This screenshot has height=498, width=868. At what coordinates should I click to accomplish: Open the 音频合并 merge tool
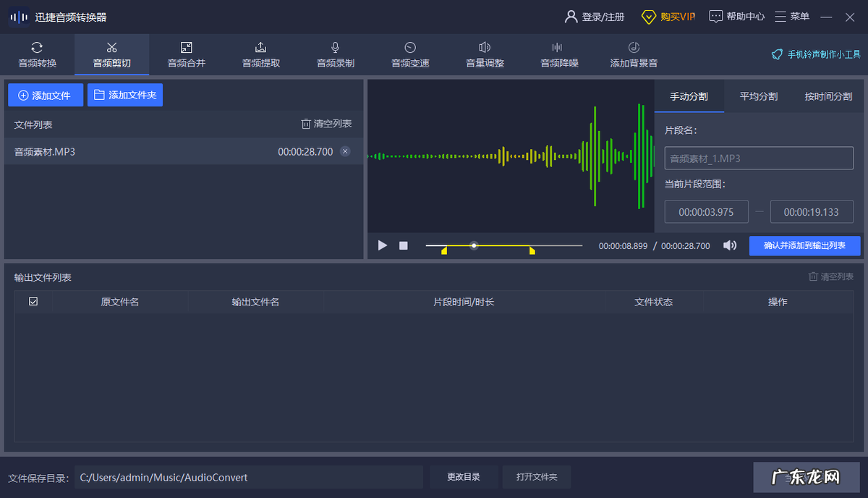pyautogui.click(x=186, y=54)
